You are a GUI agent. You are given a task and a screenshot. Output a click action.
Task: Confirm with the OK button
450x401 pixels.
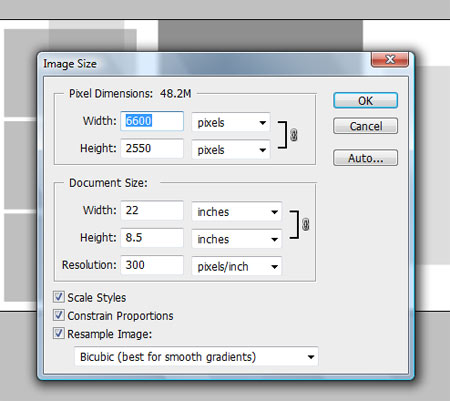click(x=365, y=100)
